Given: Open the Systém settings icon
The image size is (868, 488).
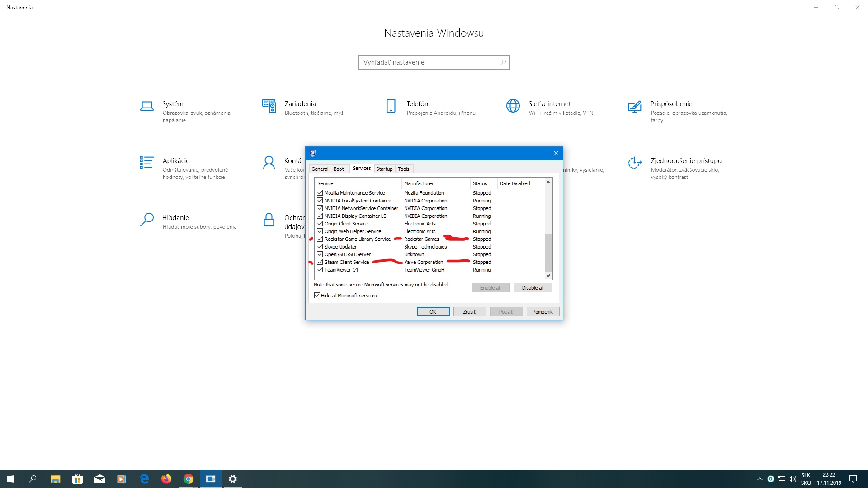Looking at the screenshot, I should (146, 106).
